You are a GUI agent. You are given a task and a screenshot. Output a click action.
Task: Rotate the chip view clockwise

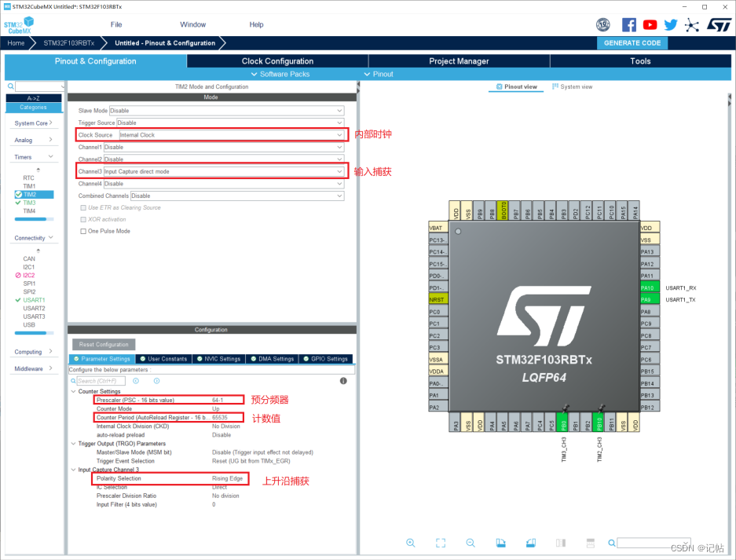pyautogui.click(x=500, y=543)
